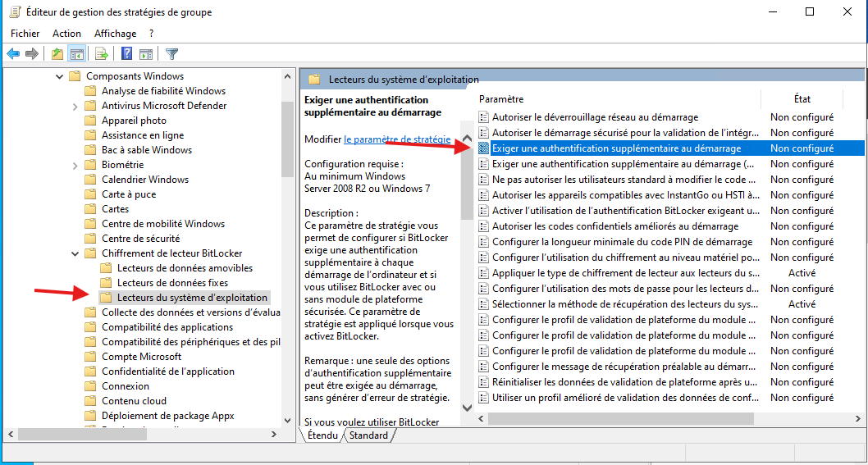Toggle the Show/Hide action pane icon
868x465 pixels.
tap(145, 53)
